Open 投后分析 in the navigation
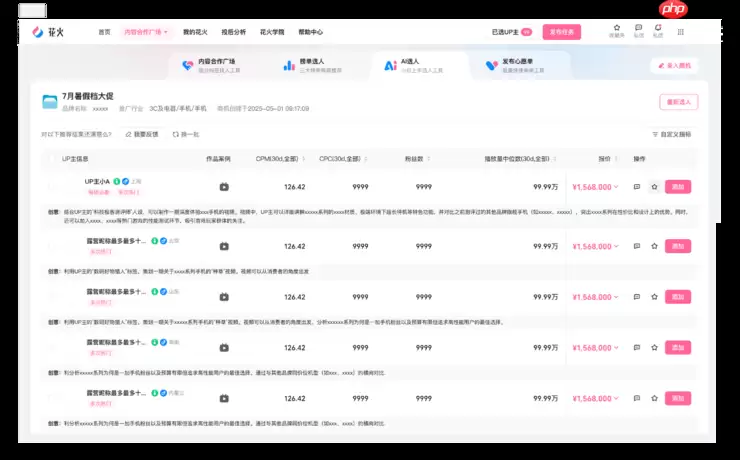 (x=234, y=32)
